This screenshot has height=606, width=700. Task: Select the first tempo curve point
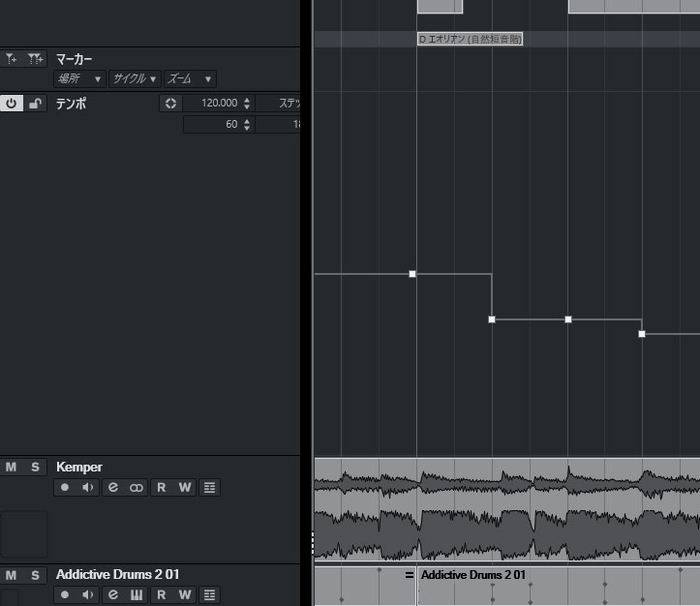coord(412,274)
